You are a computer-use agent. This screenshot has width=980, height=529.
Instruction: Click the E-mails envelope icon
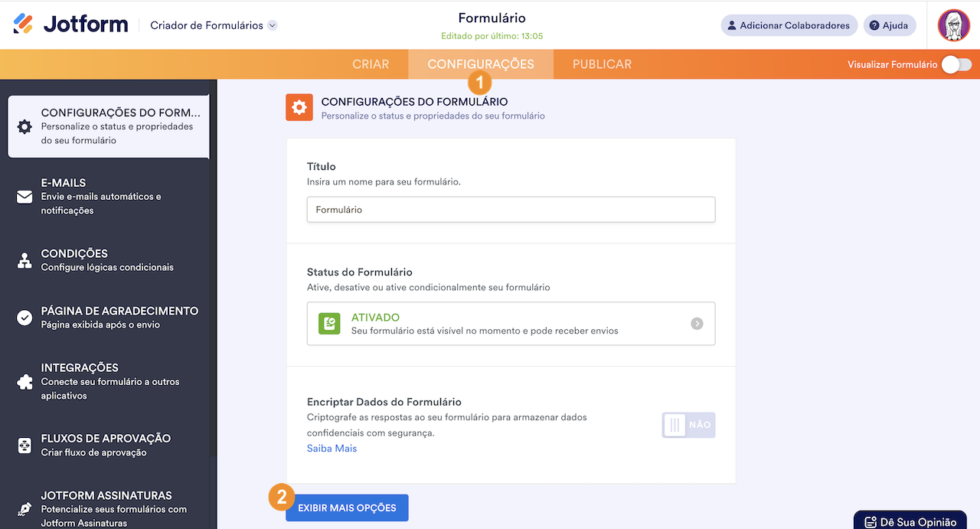[24, 197]
